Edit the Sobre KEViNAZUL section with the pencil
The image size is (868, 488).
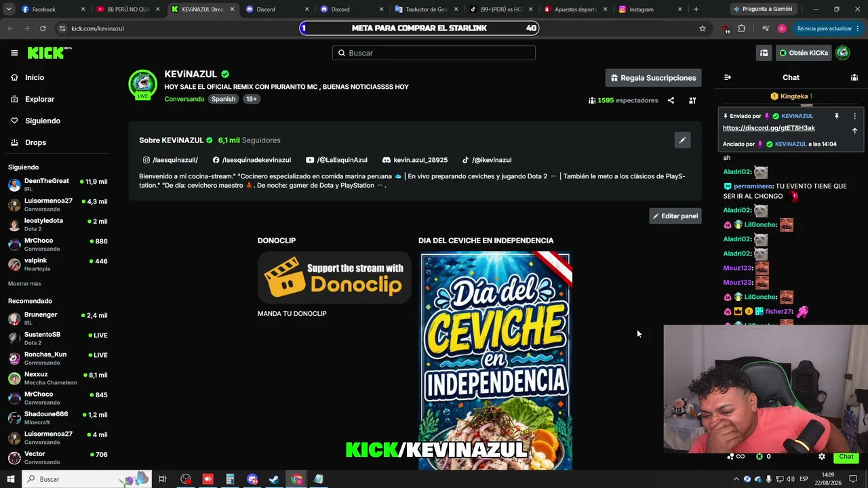pos(682,140)
